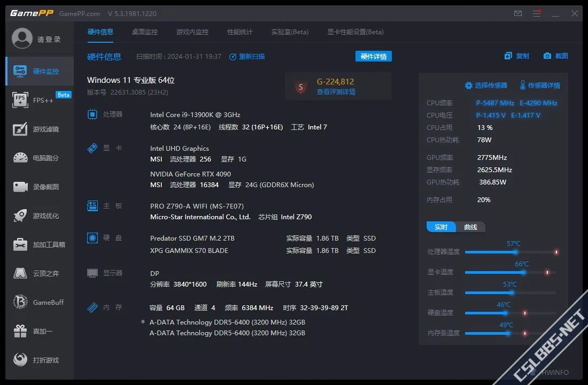
Task: Click the 内存 memory icon
Action: [92, 307]
